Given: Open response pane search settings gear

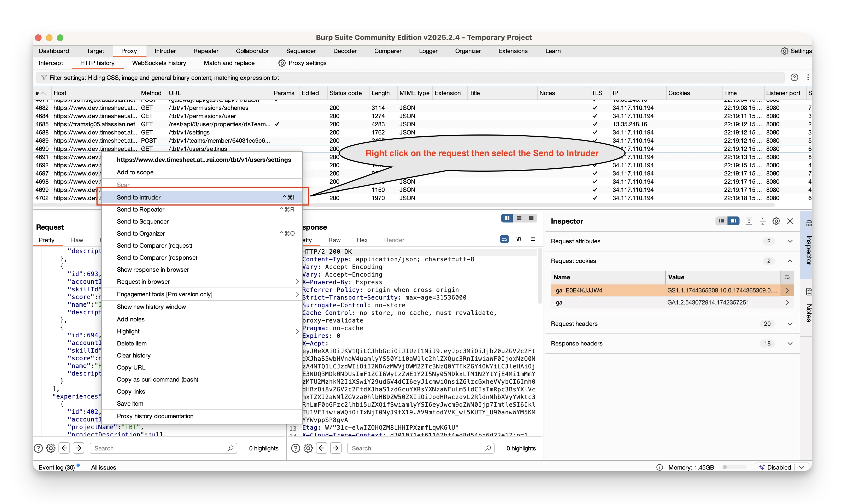Looking at the screenshot, I should 308,448.
